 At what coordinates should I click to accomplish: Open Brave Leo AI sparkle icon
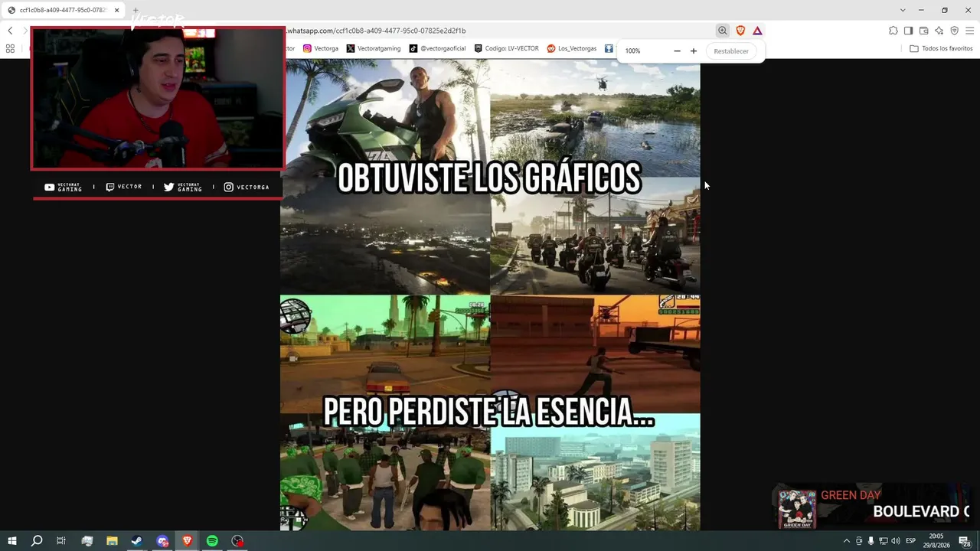939,31
